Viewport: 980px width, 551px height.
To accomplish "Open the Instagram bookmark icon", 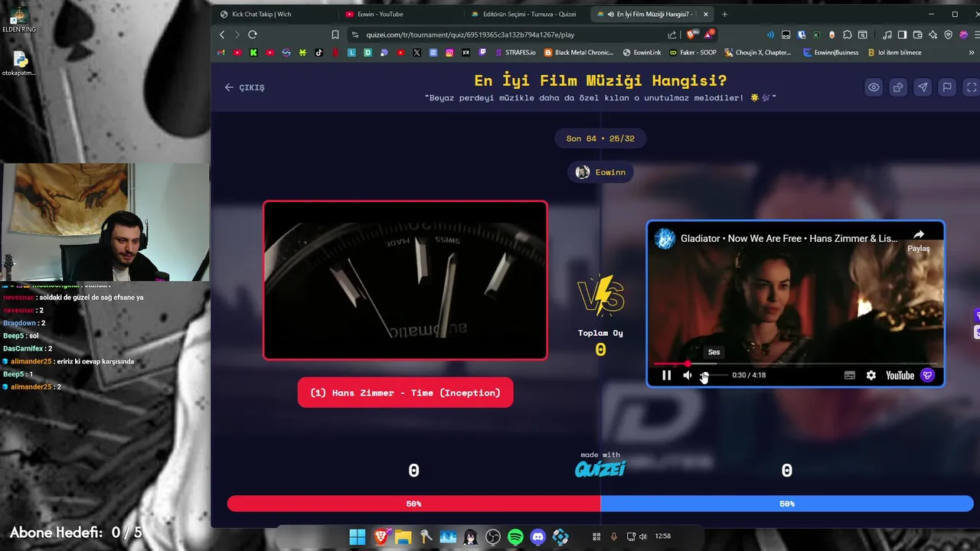I will coord(449,53).
